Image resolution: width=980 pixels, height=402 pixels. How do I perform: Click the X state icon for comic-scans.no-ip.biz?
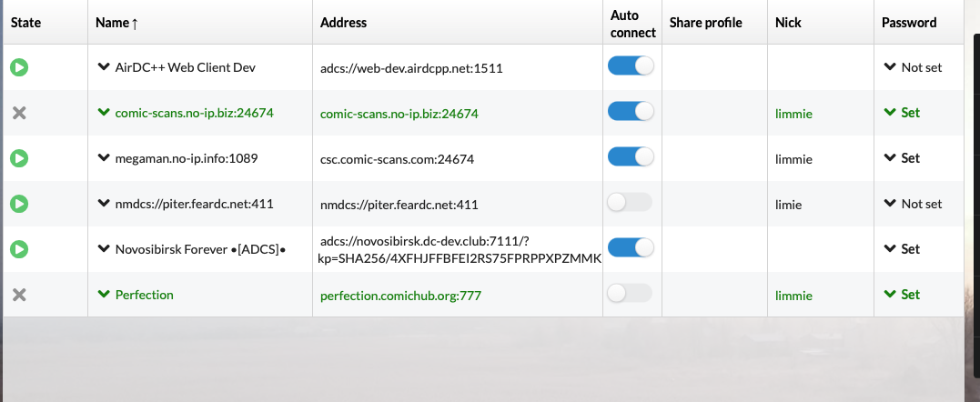tap(19, 113)
